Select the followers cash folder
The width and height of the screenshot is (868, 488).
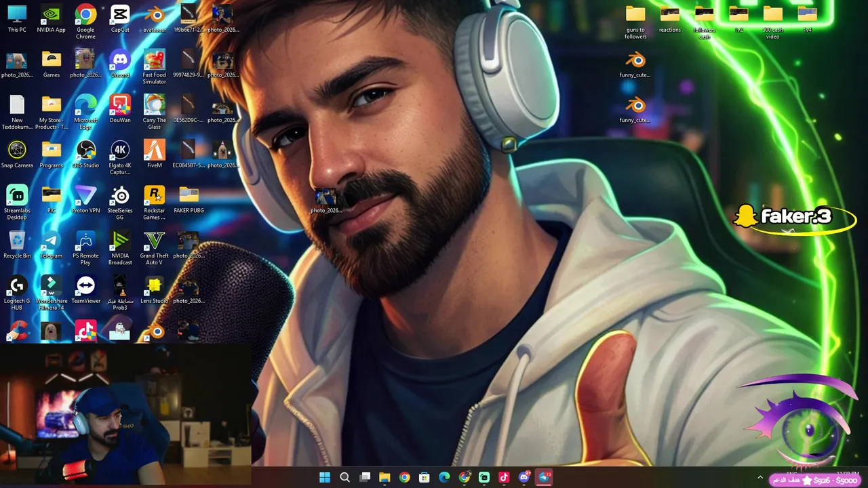coord(705,22)
